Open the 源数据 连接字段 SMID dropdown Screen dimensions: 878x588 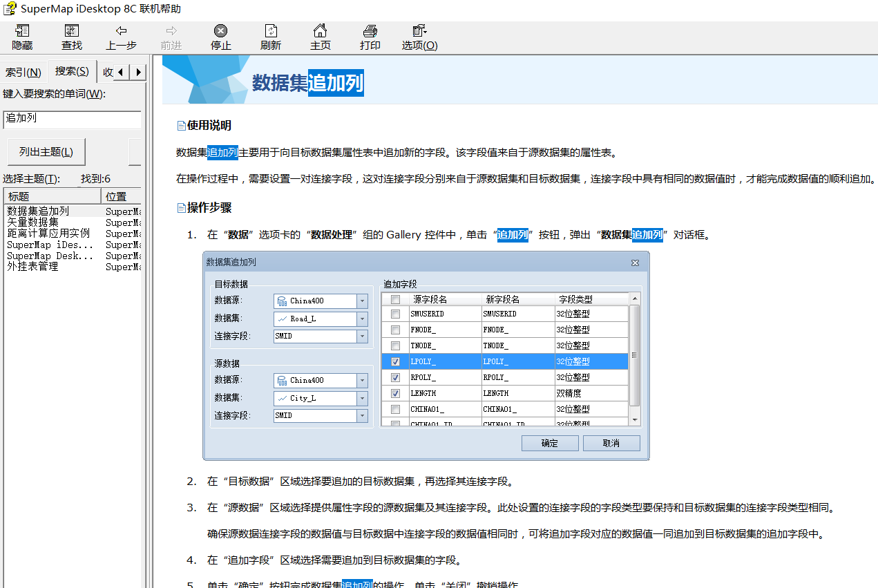point(363,416)
